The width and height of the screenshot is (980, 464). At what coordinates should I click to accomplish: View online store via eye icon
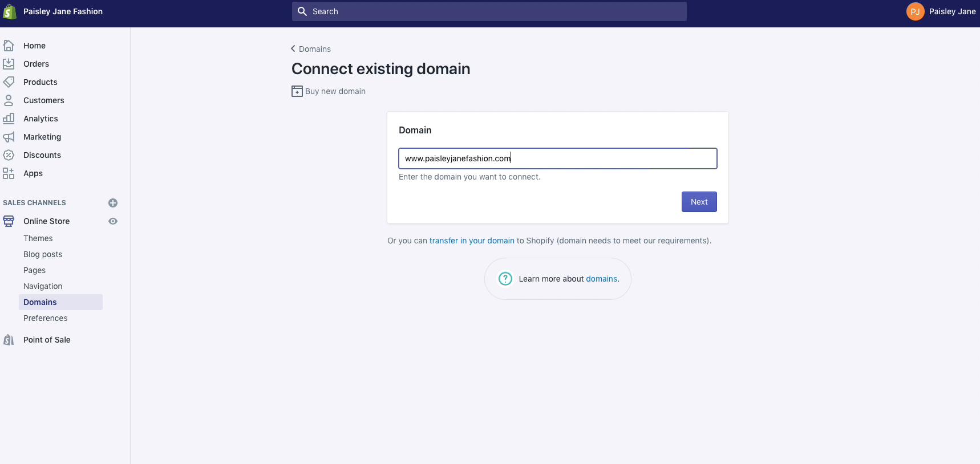coord(113,221)
